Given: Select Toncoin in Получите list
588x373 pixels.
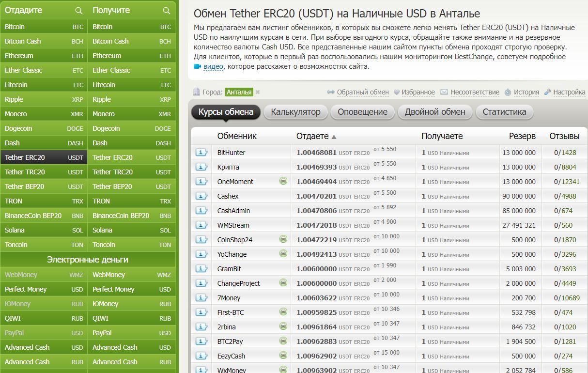Looking at the screenshot, I should click(131, 245).
